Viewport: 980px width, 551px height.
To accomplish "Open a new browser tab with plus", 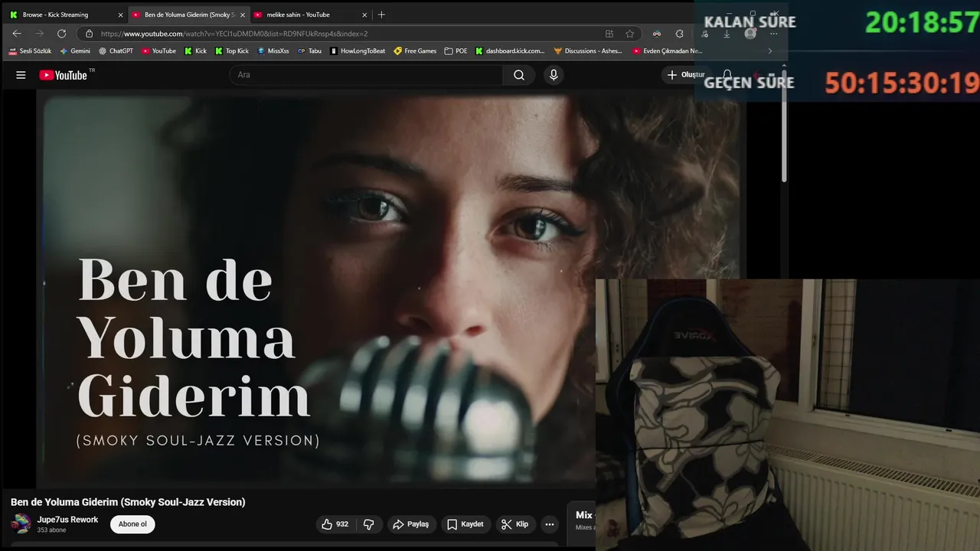I will [x=381, y=15].
